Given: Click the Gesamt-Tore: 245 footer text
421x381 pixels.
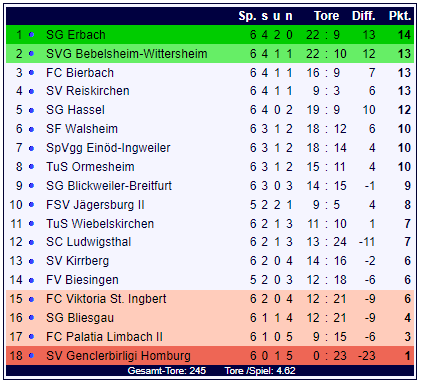Looking at the screenshot, I should pos(167,371).
